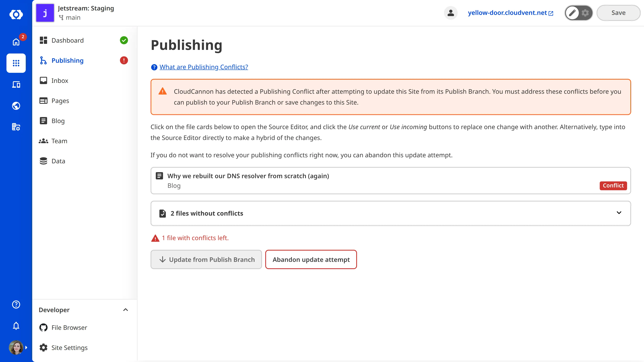Click the help question mark icon in rail
Screen dimensions: 644x362
(x=16, y=304)
